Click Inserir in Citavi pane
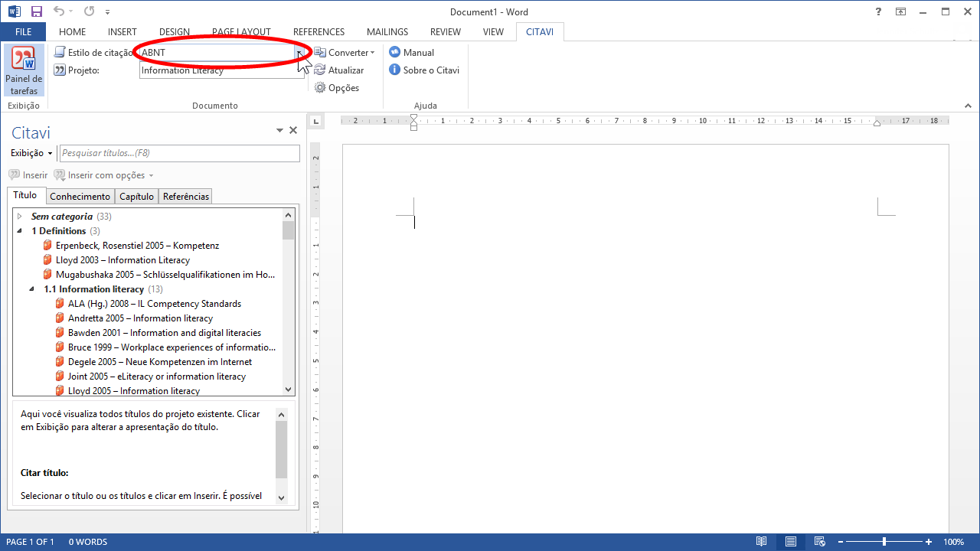 pyautogui.click(x=28, y=175)
